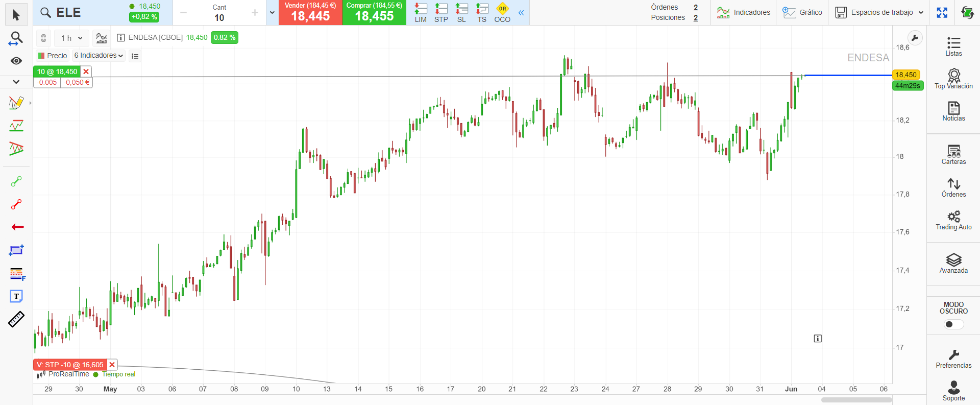Choose the red arrow drawing tool
Screen dimensions: 980x405
[x=17, y=227]
